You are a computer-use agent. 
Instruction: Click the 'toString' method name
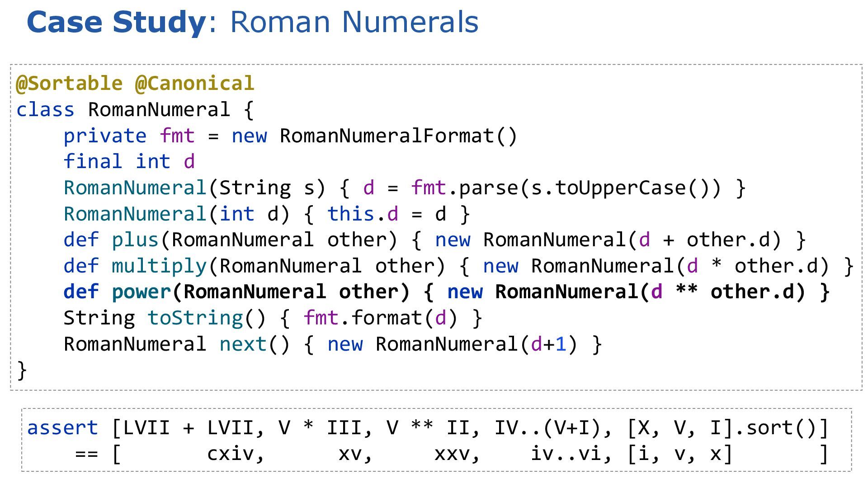[195, 318]
